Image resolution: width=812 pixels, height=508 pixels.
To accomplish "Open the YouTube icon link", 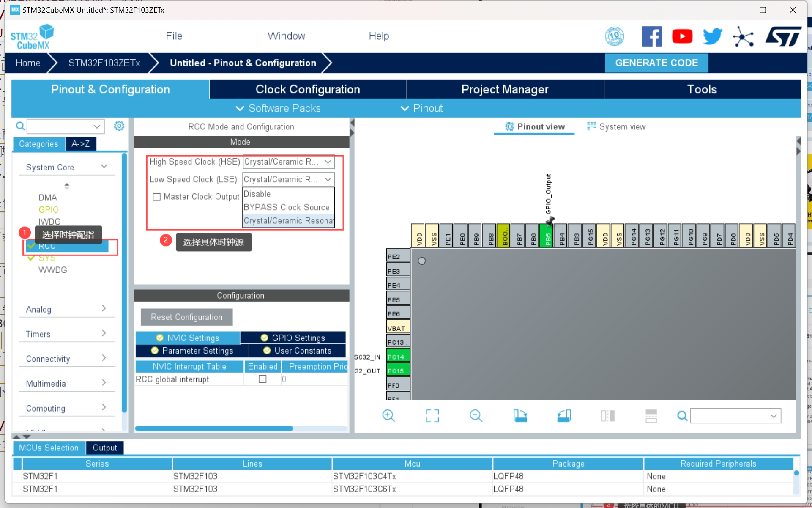I will [x=682, y=36].
